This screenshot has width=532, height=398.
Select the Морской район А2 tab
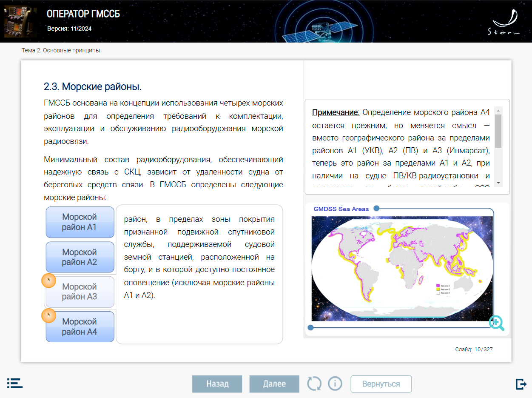[80, 257]
